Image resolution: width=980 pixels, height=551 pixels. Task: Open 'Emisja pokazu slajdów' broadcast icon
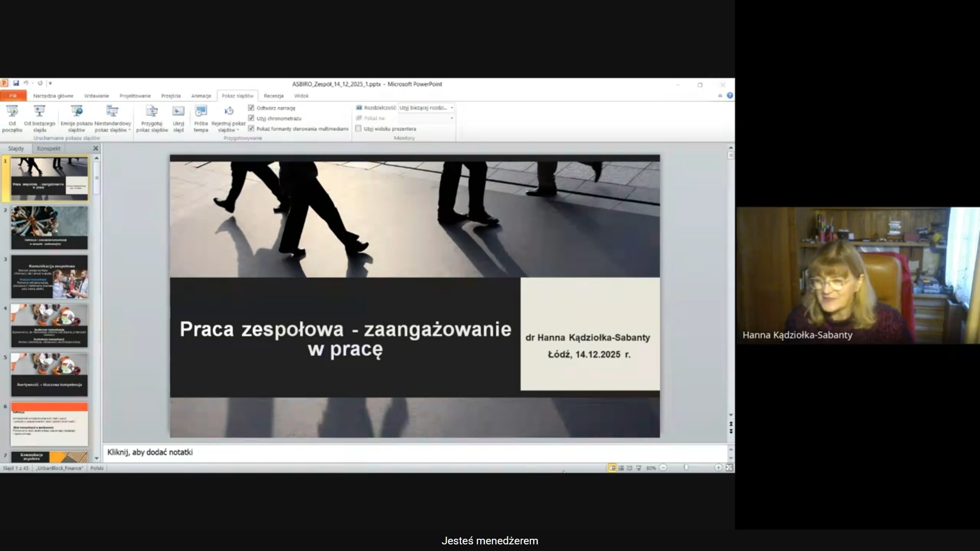coord(77,112)
